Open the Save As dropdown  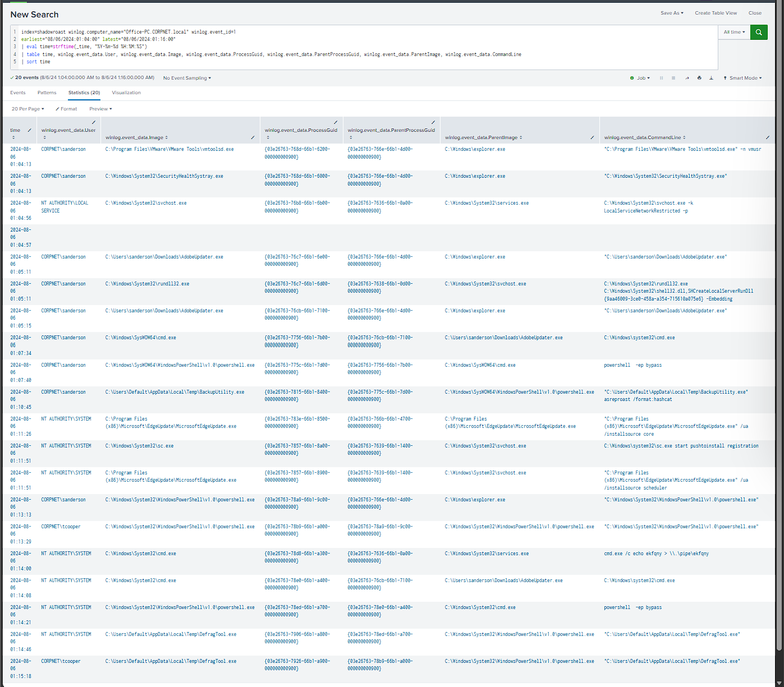pyautogui.click(x=672, y=13)
